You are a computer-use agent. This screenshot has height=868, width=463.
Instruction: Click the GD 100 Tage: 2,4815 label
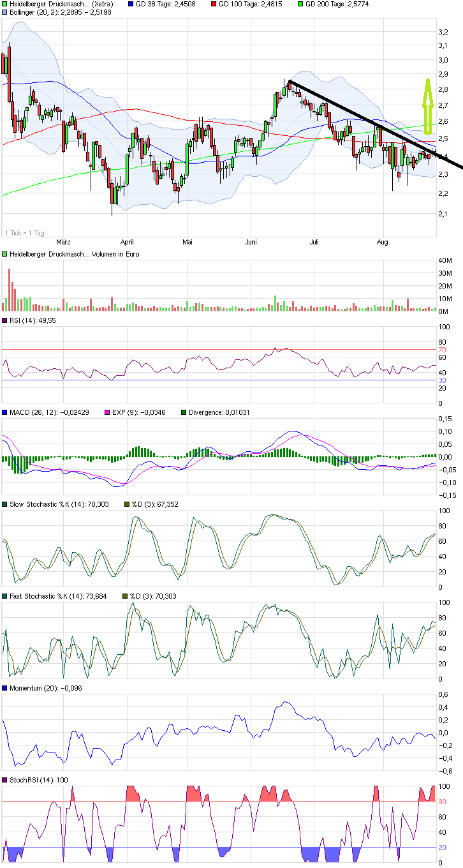(250, 4)
